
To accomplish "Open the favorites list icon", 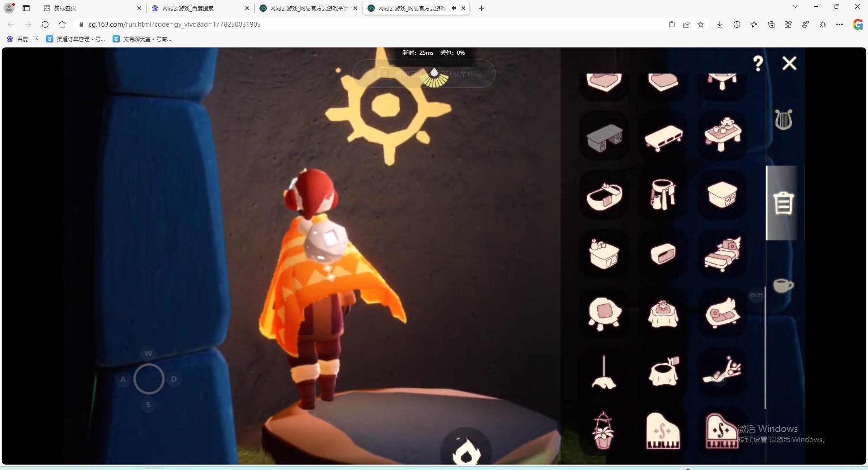I will point(754,24).
